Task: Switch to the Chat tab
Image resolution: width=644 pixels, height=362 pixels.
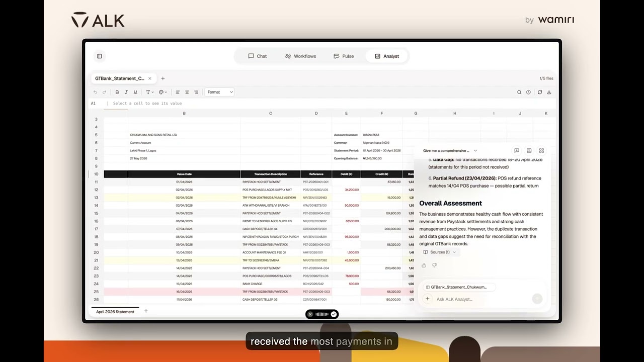Action: (258, 56)
